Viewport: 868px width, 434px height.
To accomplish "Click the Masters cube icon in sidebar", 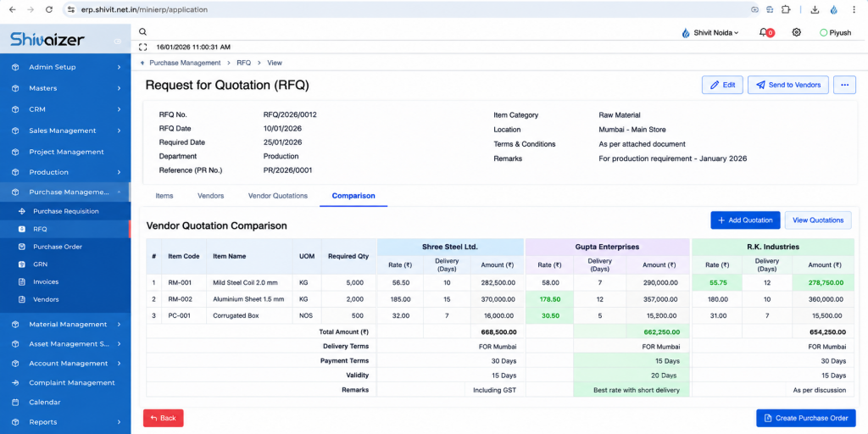I will (x=15, y=88).
